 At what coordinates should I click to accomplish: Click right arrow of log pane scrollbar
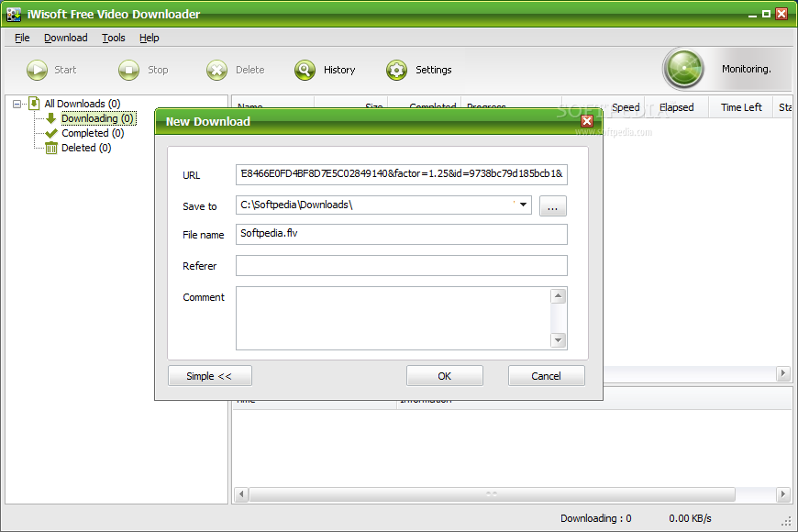(x=783, y=493)
